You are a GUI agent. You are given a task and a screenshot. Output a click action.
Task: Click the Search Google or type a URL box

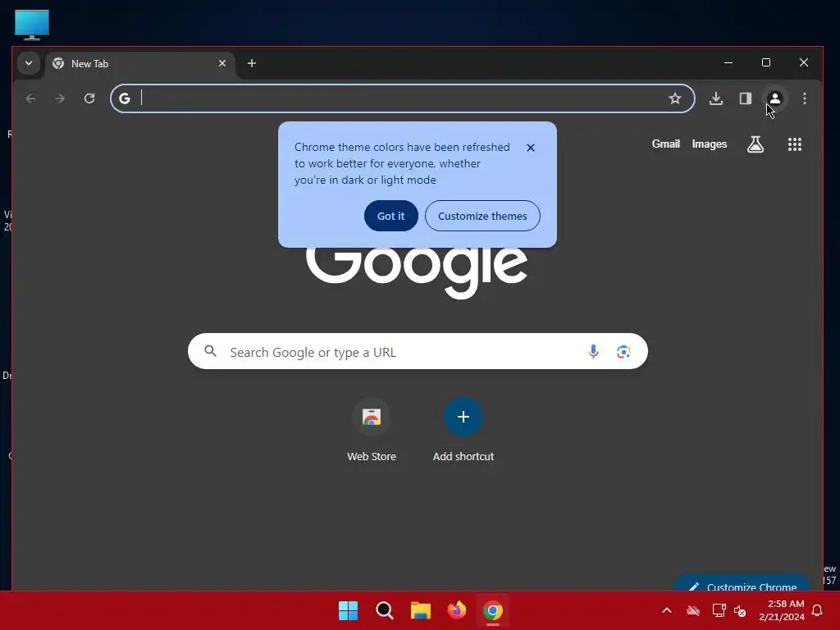418,351
